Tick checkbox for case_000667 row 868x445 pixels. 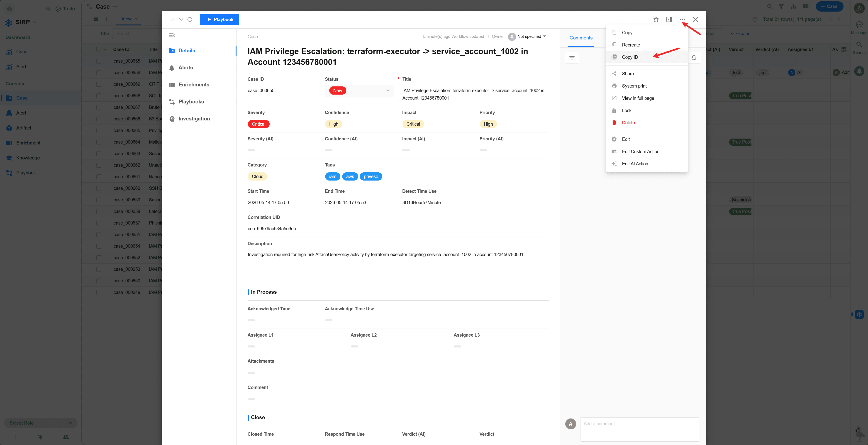click(x=99, y=107)
